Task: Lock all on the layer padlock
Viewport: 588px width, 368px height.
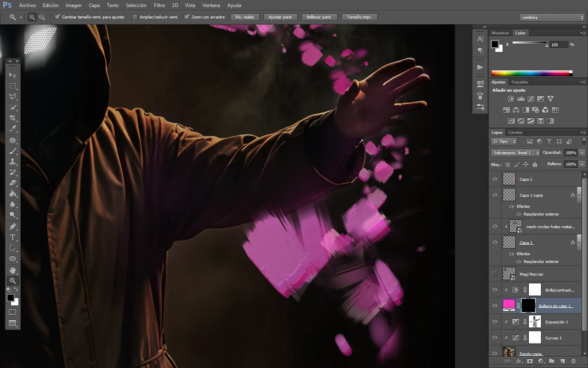Action: [x=535, y=164]
